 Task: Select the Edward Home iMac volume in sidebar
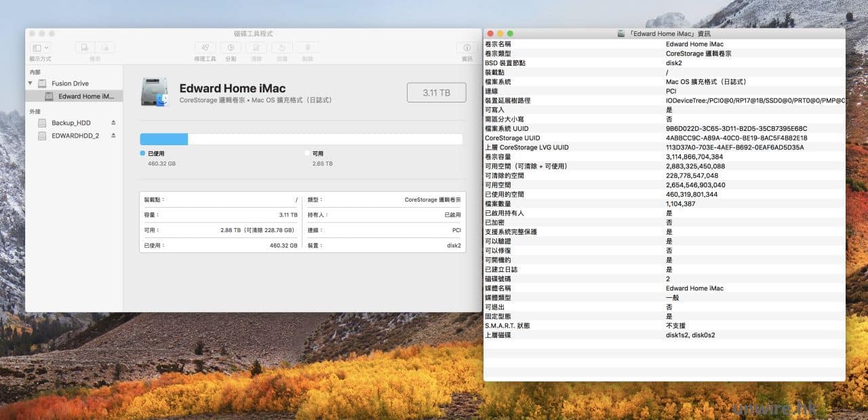(85, 96)
